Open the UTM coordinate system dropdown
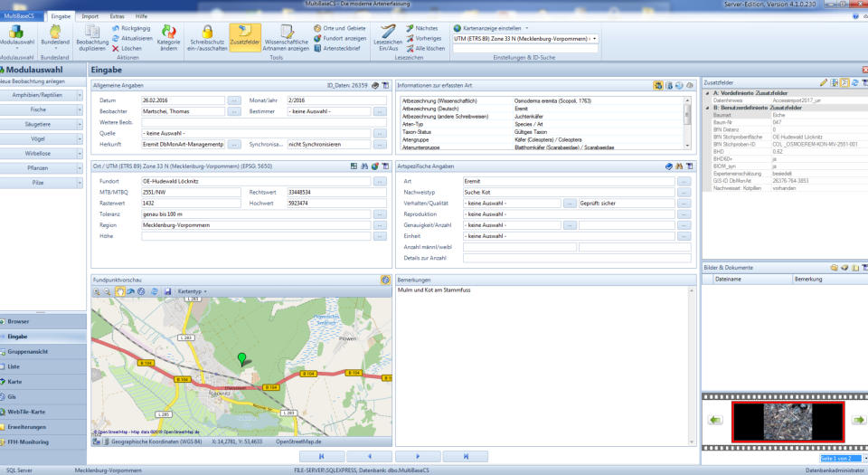 point(593,39)
